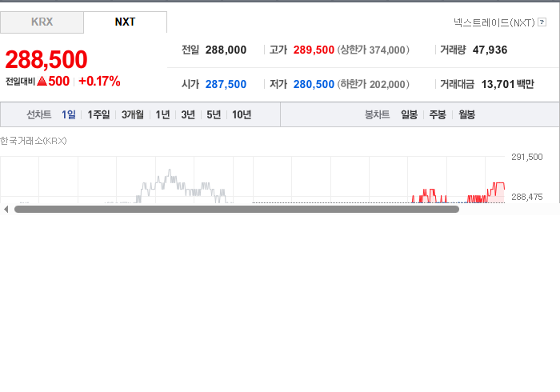Click the 291,500 chart axis label
560x392 pixels.
pos(526,157)
